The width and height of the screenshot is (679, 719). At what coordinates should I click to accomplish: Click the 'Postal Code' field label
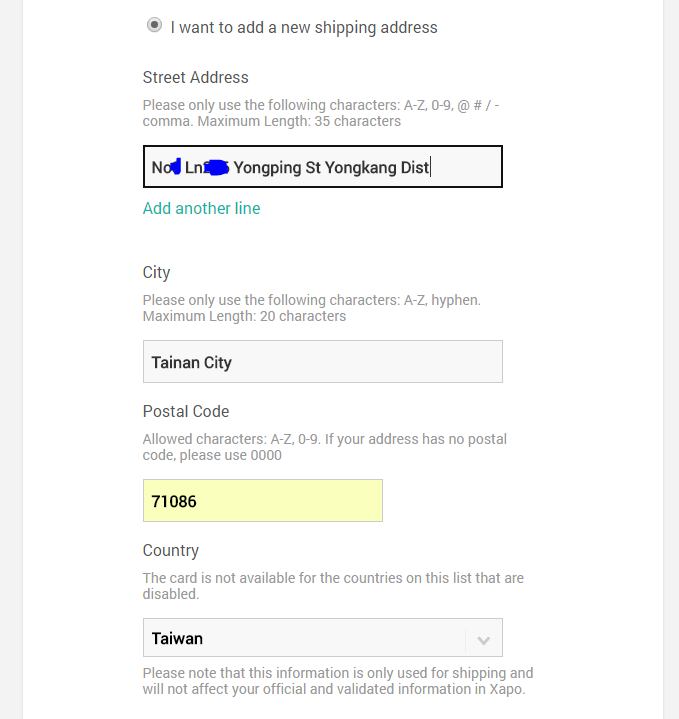coord(186,411)
